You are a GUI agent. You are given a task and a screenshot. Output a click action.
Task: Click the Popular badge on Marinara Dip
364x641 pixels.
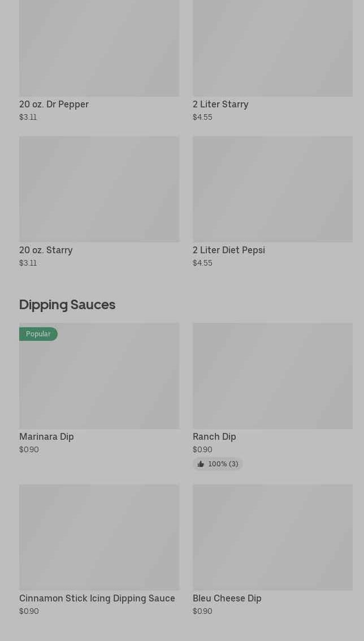38,334
